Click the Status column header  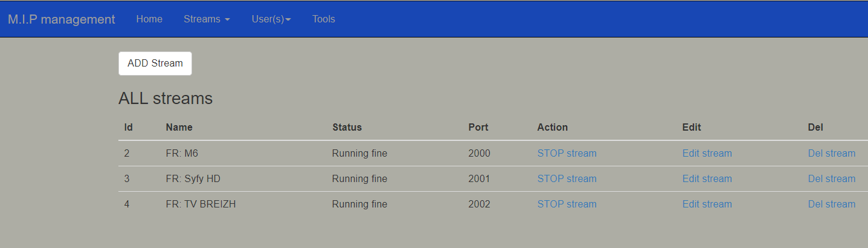click(x=347, y=128)
